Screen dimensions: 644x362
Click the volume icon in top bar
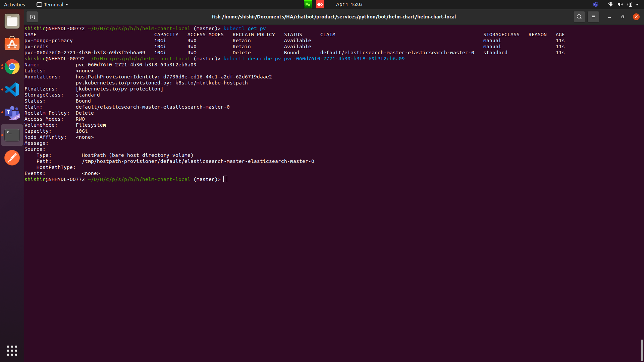click(x=620, y=4)
